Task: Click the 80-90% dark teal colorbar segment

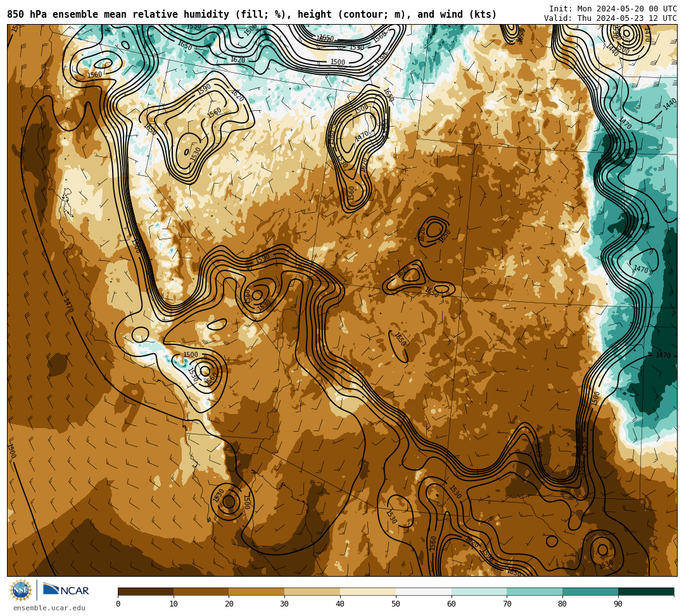Action: tap(591, 591)
